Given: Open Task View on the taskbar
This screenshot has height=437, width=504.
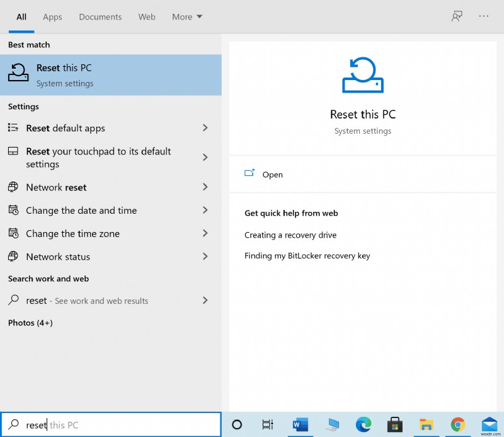Looking at the screenshot, I should point(268,424).
